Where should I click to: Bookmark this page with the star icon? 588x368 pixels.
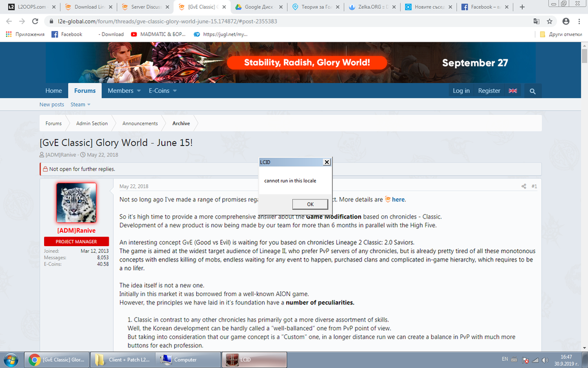[x=549, y=21]
